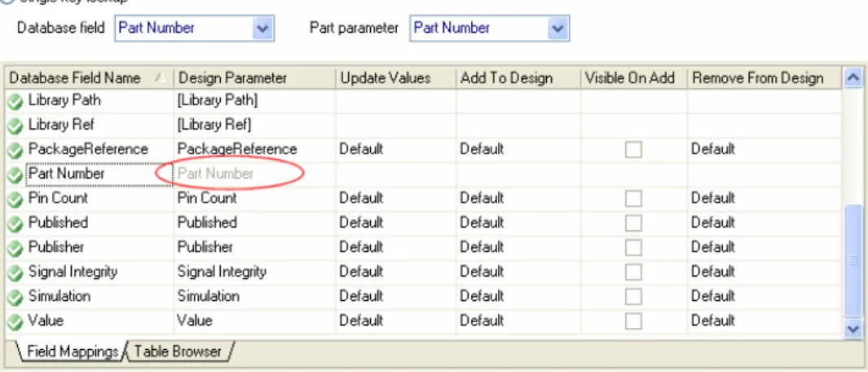Screen dimensions: 868x372
Task: Click Update Values Default cell for Signal Integrity
Action: point(396,272)
